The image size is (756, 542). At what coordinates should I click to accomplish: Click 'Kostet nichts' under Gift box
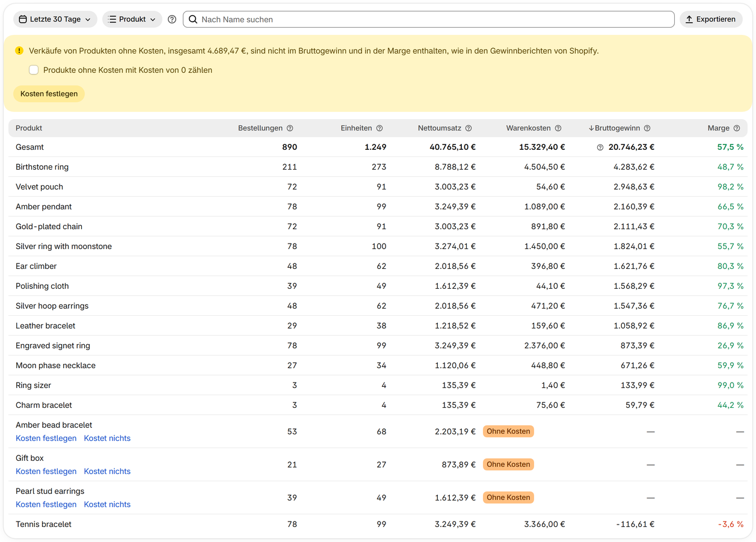107,471
